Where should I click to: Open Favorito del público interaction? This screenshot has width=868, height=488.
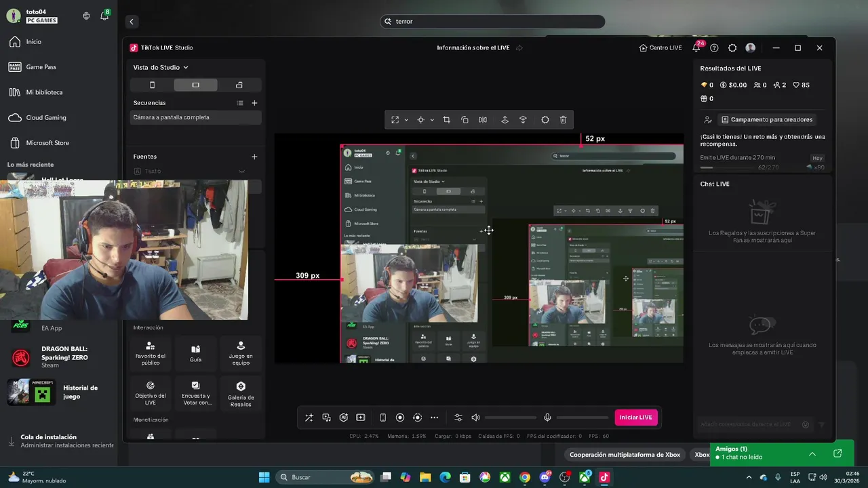(x=151, y=353)
